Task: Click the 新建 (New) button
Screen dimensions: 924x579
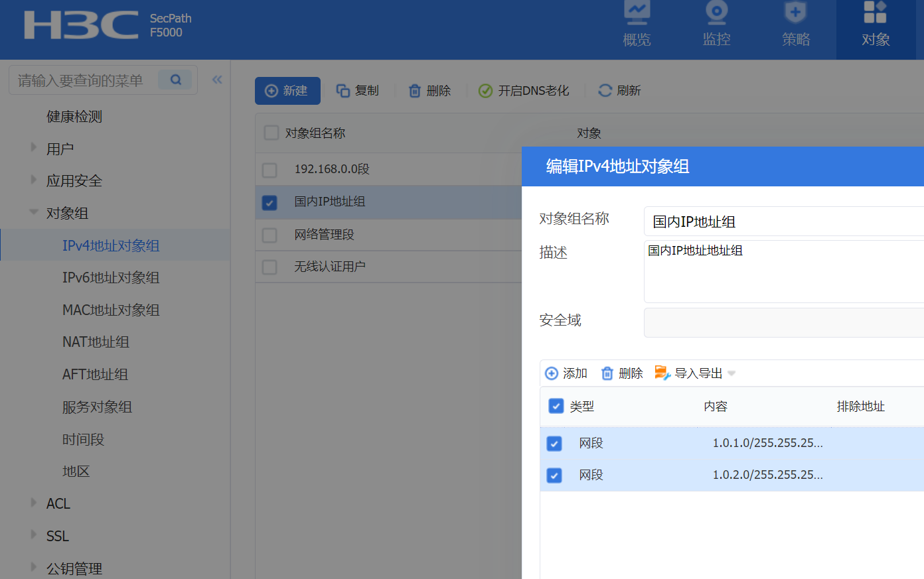Action: [287, 91]
